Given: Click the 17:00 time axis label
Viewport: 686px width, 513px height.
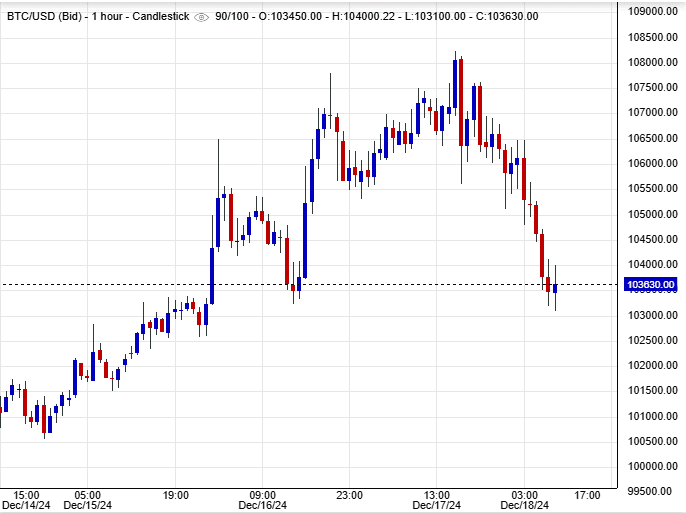Looking at the screenshot, I should 587,494.
